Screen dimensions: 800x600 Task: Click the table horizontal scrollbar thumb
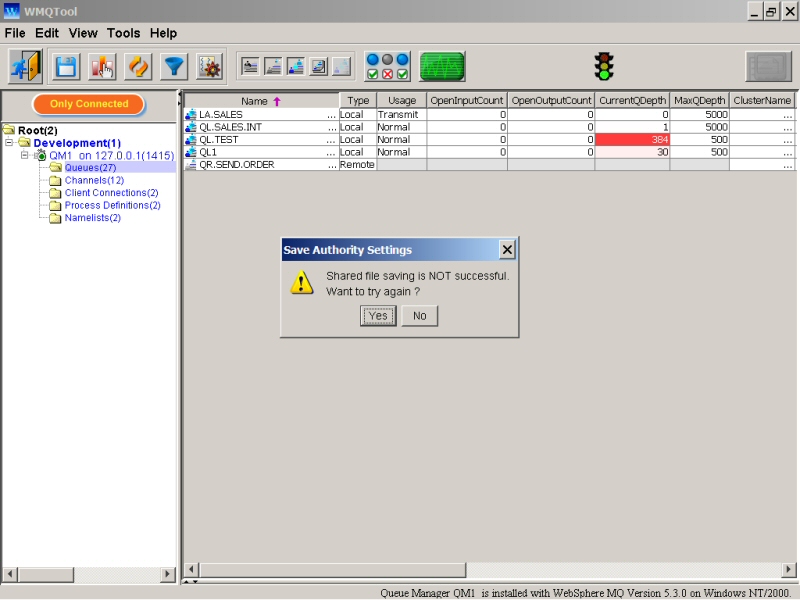click(333, 569)
